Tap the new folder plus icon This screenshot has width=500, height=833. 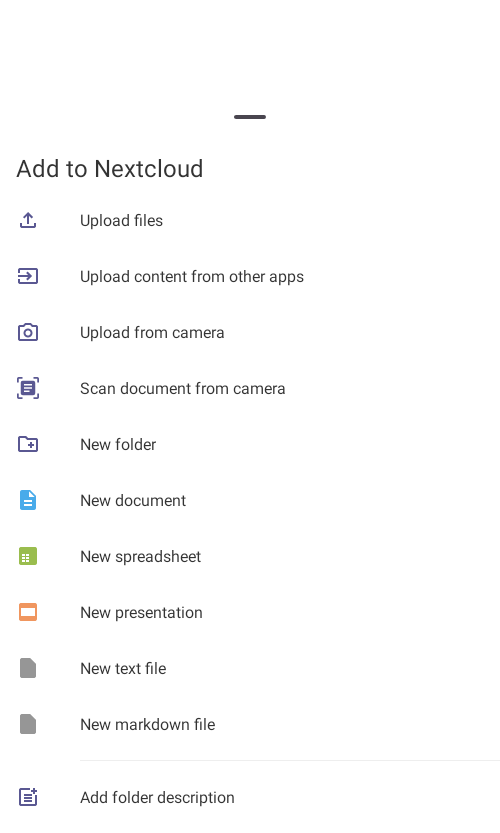[28, 444]
